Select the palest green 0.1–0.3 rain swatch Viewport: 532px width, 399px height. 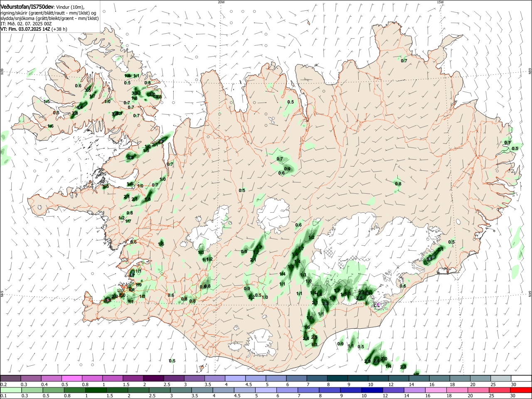11,390
